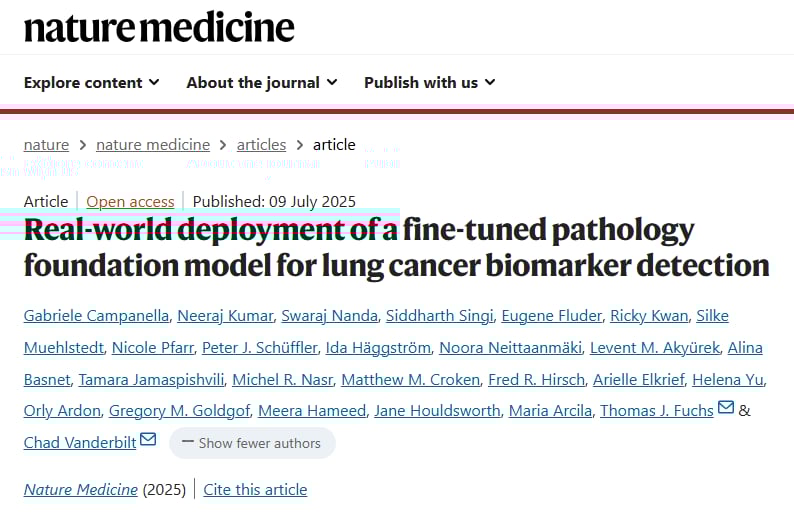Screen dimensions: 794x514
Task: Navigate to articles breadcrumb
Action: 261,144
